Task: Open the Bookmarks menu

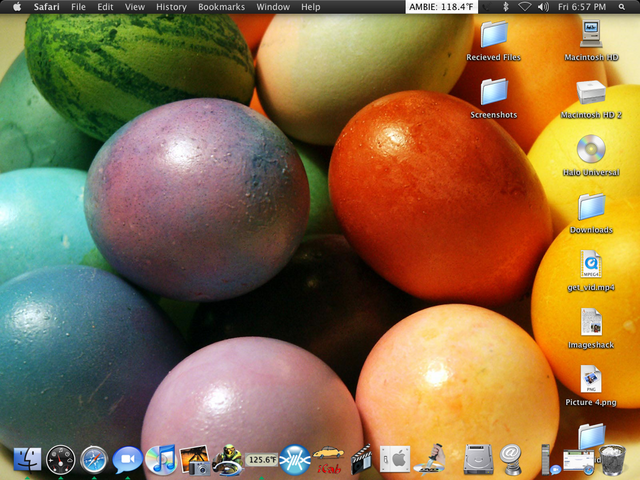Action: 221,7
